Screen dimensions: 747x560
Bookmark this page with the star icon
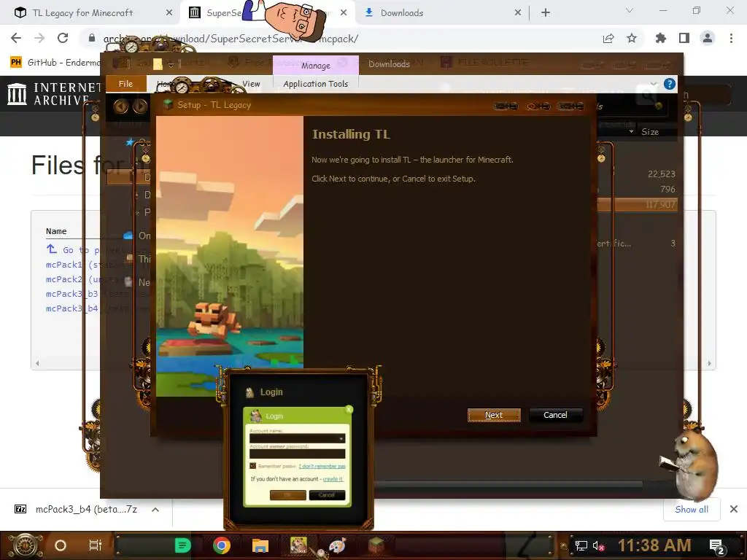pyautogui.click(x=632, y=38)
